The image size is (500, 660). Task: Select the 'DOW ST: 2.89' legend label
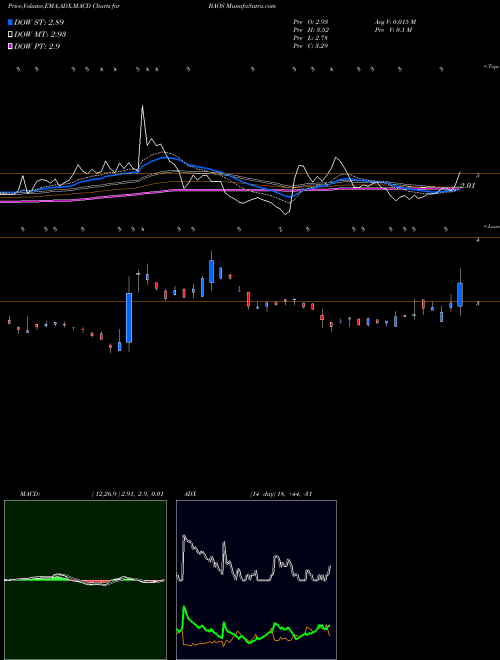tap(39, 22)
